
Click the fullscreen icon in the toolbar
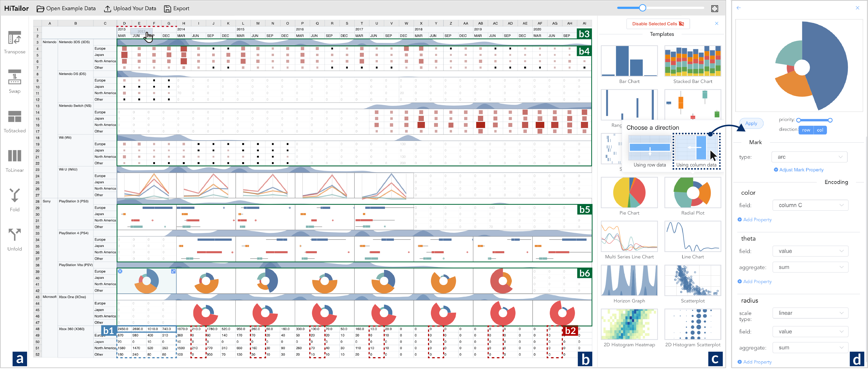(714, 8)
